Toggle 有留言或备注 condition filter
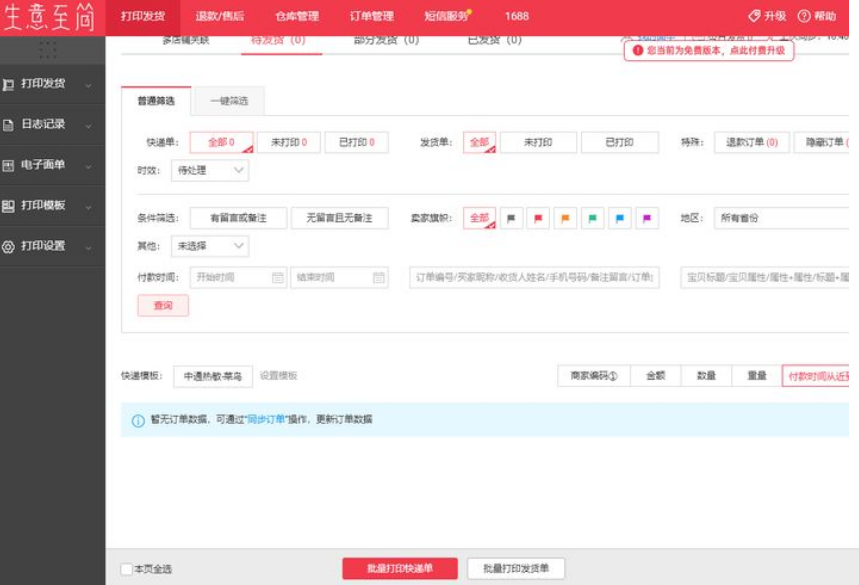 (x=238, y=218)
